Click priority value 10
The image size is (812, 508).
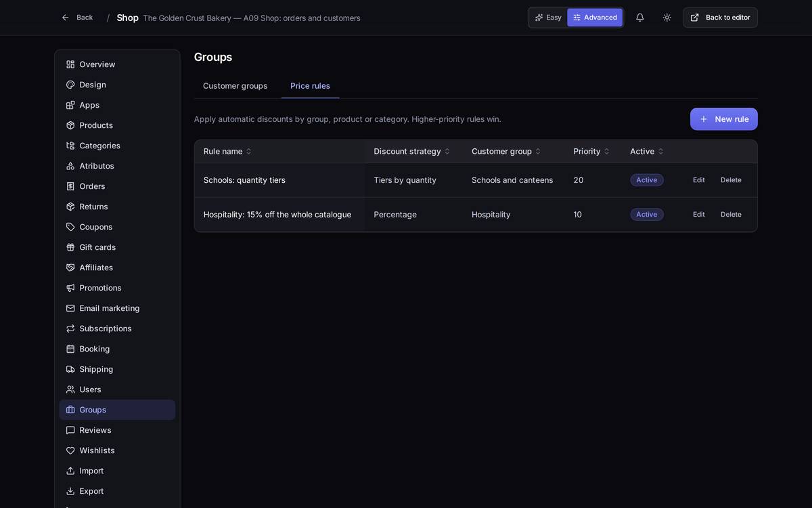tap(578, 215)
